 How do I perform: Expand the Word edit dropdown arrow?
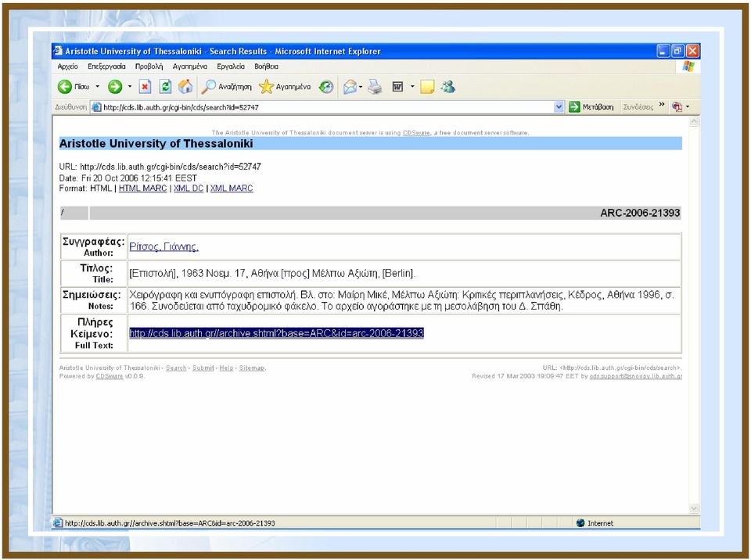click(412, 87)
